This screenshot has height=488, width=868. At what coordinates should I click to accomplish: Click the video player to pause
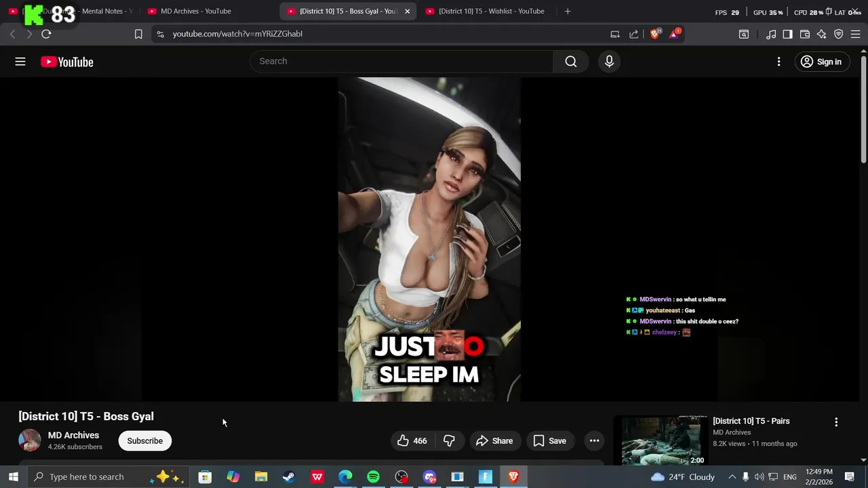429,239
